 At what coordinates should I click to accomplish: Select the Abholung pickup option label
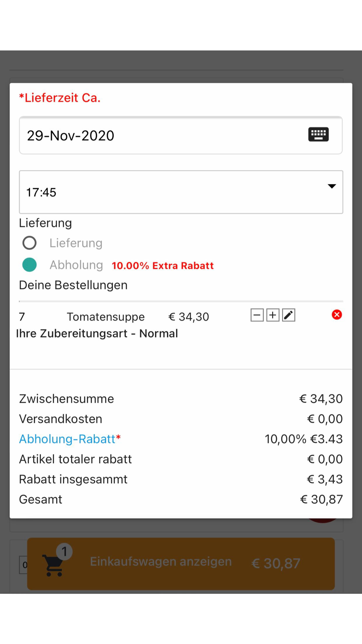[x=76, y=265]
